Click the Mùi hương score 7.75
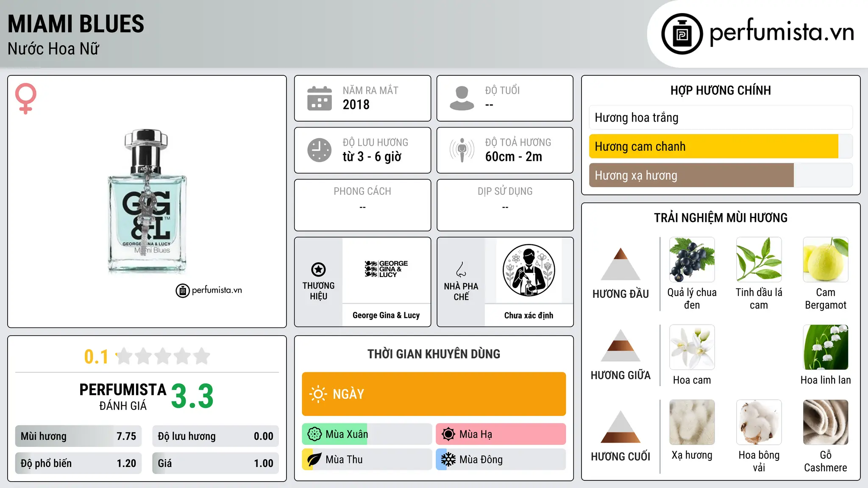This screenshot has width=868, height=488. pyautogui.click(x=126, y=436)
